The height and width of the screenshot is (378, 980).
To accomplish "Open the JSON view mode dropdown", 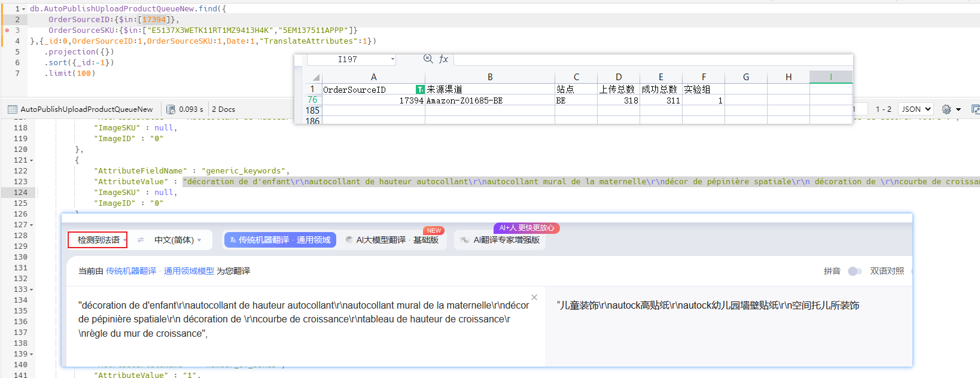I will click(x=915, y=109).
